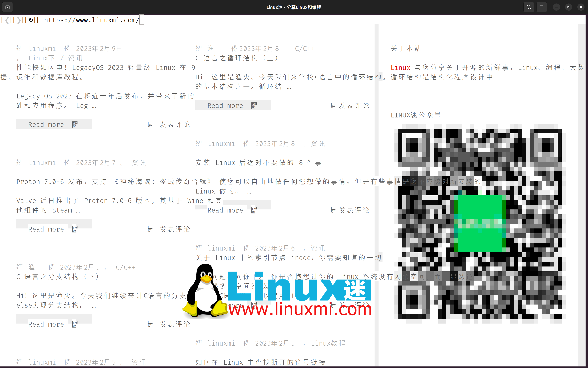Click the Linux迷 penguin logo image
Image resolution: width=588 pixels, height=368 pixels.
point(277,291)
